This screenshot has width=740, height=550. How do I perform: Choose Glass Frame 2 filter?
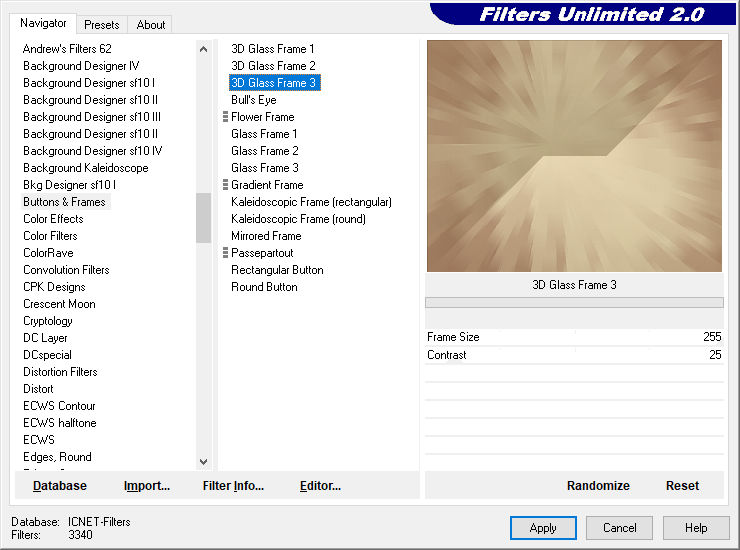tap(265, 151)
